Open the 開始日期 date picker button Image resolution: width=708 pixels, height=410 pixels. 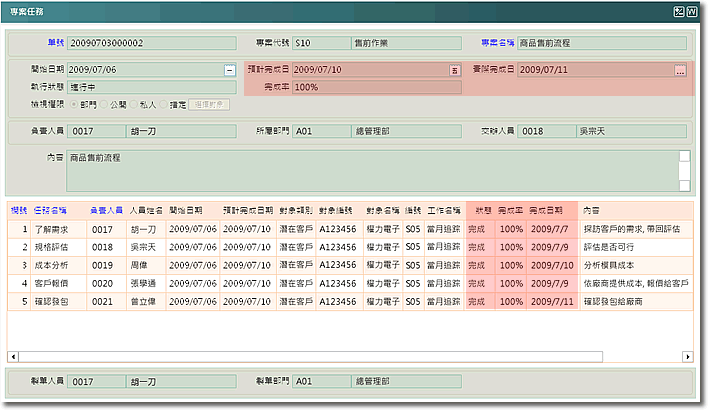[229, 70]
